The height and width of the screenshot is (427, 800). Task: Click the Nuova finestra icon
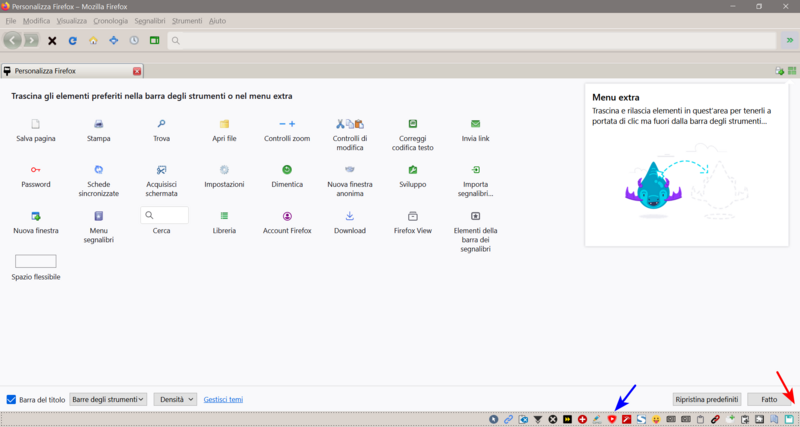36,216
